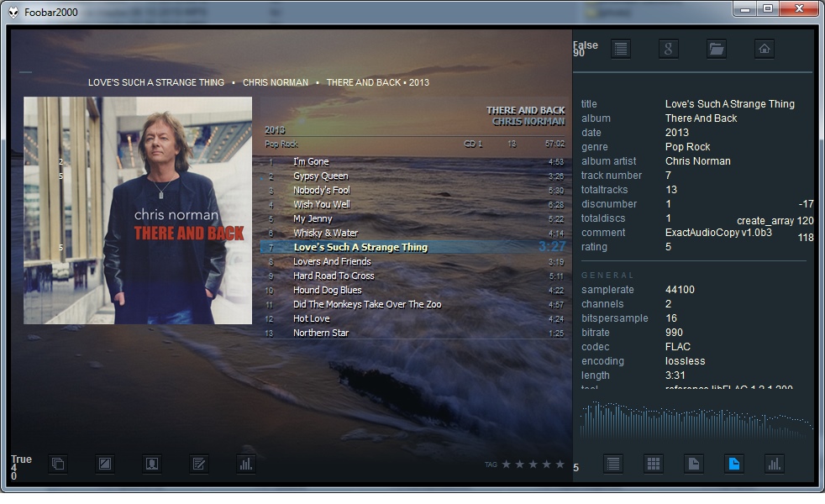
Task: Click the Google search icon
Action: tap(669, 49)
